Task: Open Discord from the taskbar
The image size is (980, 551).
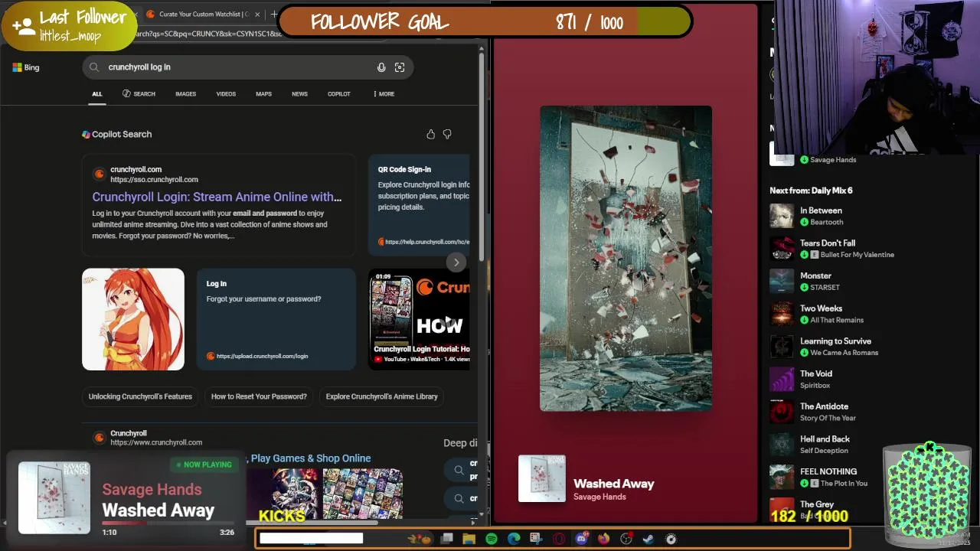Action: pos(582,539)
